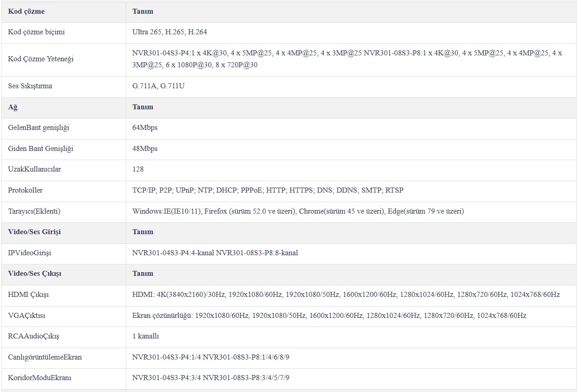Select the IPVideoGirişi channel value text
The width and height of the screenshot is (578, 392).
click(x=215, y=252)
